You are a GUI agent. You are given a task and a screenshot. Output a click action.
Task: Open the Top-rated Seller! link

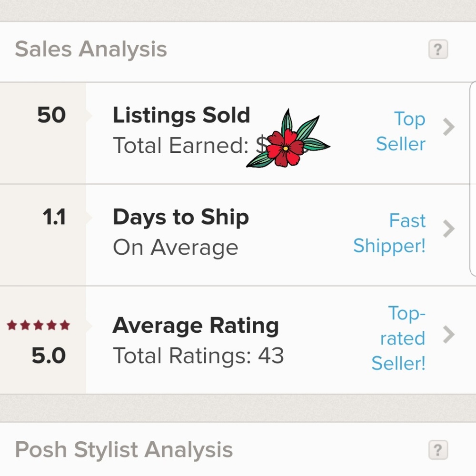(x=400, y=338)
